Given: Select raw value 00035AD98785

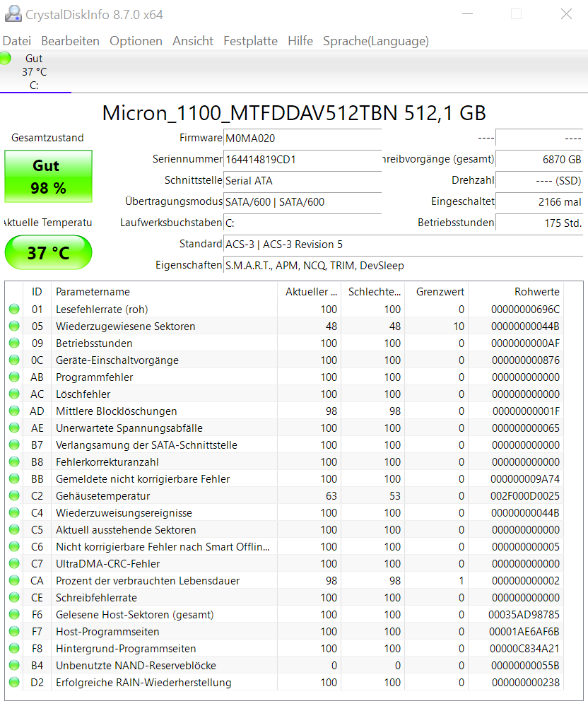Looking at the screenshot, I should [x=524, y=615].
